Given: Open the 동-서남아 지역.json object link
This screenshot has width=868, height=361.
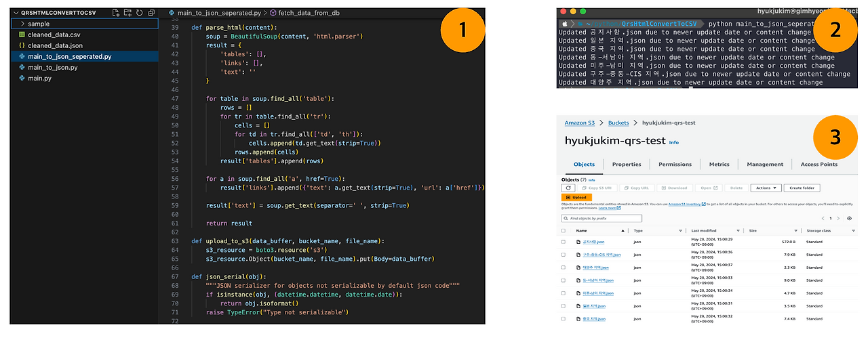Looking at the screenshot, I should pyautogui.click(x=598, y=280).
